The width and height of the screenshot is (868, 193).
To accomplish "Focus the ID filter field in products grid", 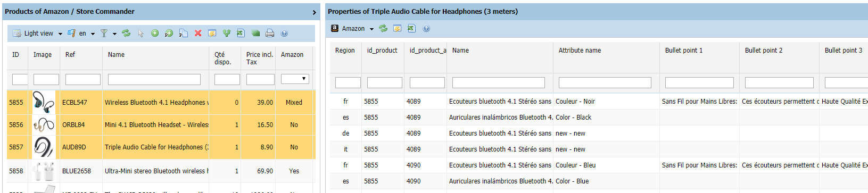I will [20, 79].
